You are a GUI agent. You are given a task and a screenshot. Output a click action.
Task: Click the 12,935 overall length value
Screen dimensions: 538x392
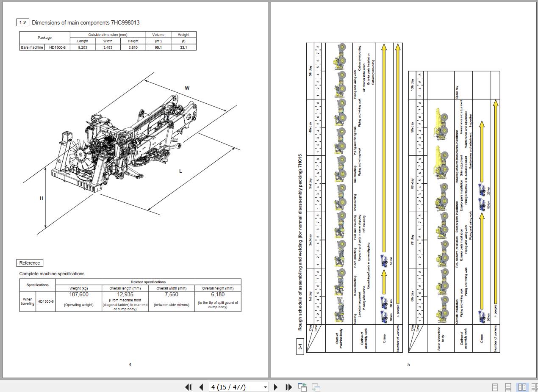(125, 295)
